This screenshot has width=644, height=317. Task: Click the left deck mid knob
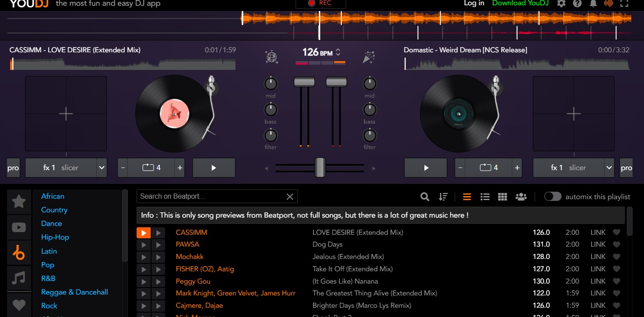tap(271, 83)
